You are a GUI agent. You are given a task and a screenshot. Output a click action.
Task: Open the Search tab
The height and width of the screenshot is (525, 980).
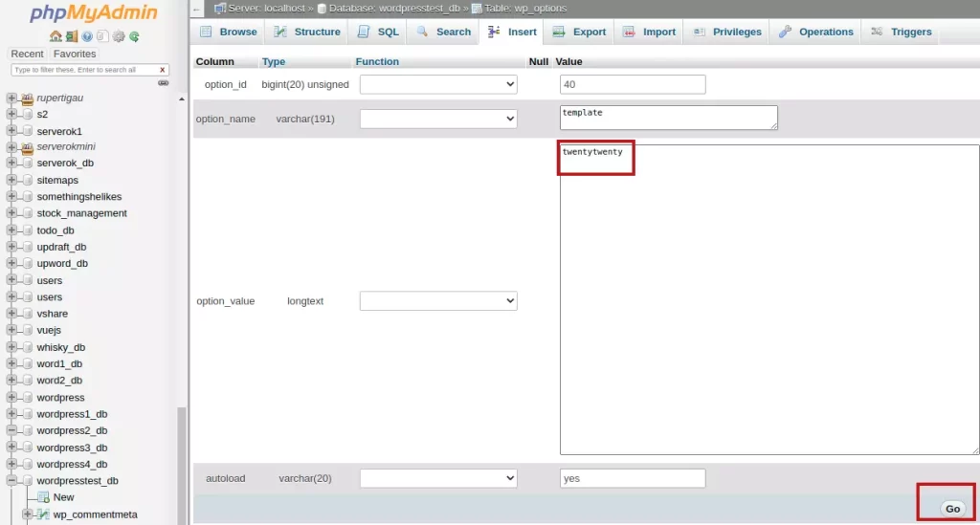pos(443,32)
